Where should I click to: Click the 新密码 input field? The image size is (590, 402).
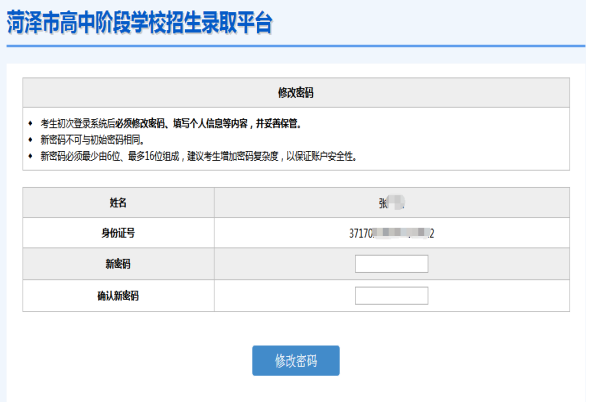(391, 264)
